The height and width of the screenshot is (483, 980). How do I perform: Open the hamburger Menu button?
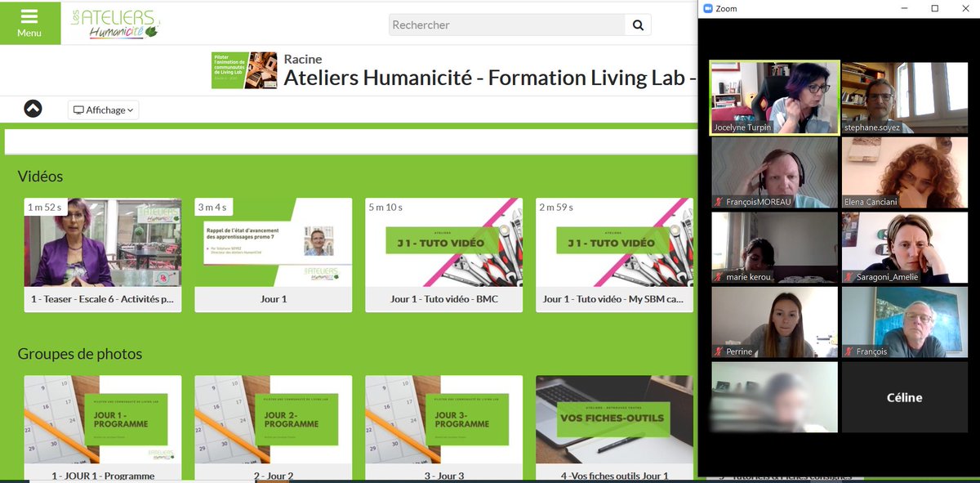[29, 24]
